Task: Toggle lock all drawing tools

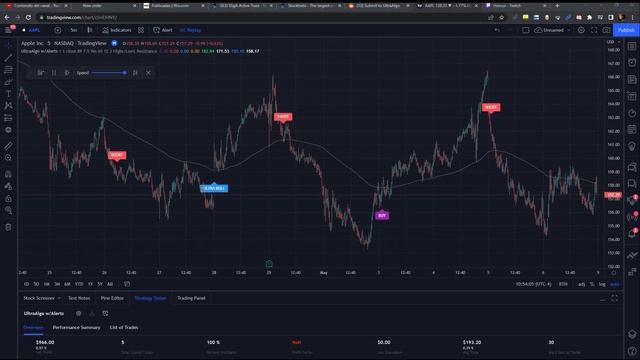Action: point(8,199)
